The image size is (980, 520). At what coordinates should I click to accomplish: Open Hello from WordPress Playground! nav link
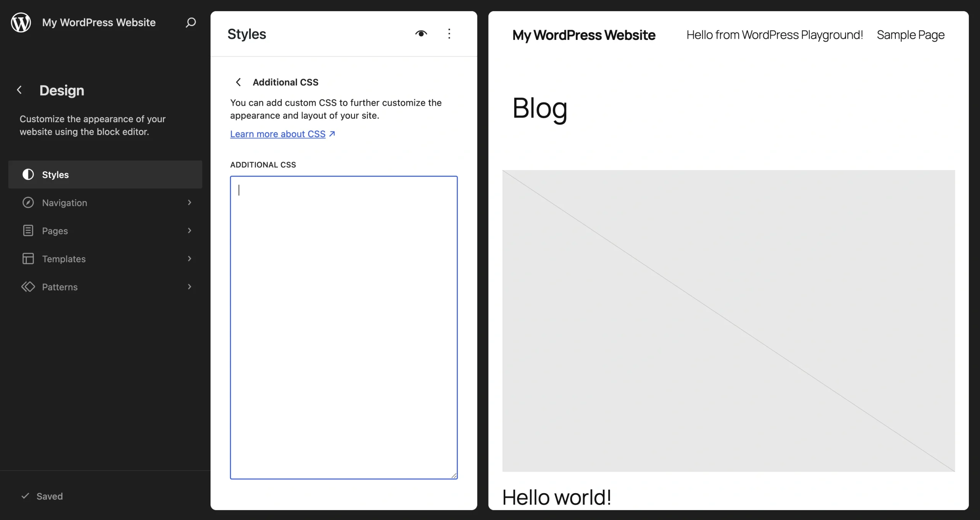pos(774,35)
